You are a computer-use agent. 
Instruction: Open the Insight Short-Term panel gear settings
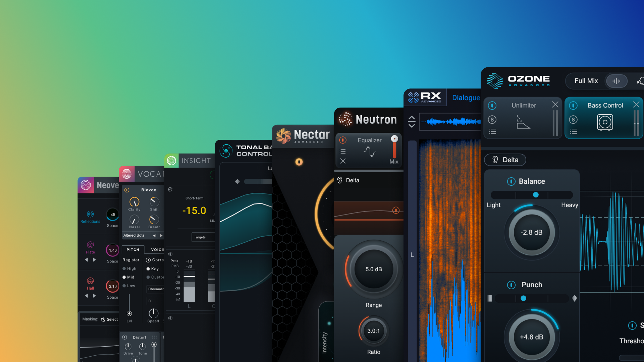tap(170, 189)
